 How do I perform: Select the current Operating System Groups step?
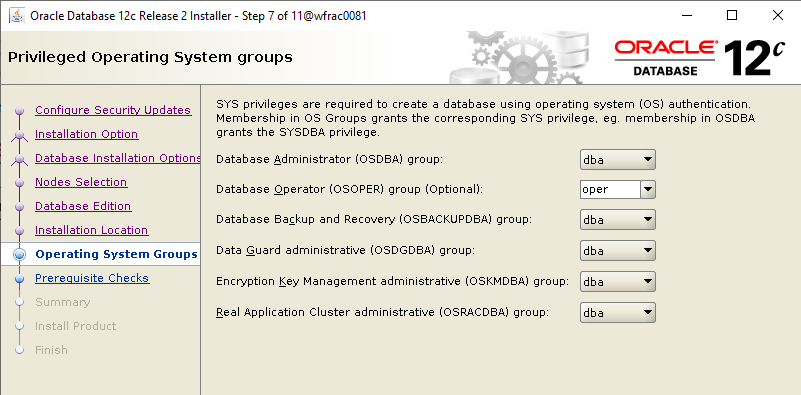click(x=116, y=254)
